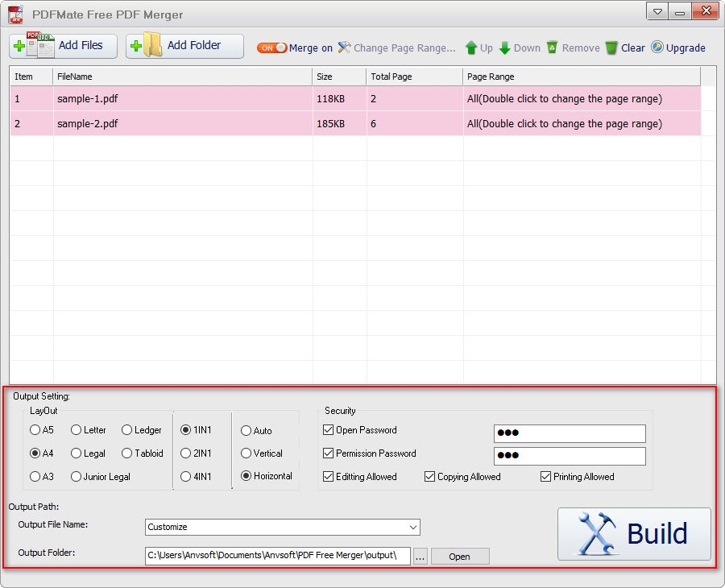Click the Total Page column header

[415, 77]
